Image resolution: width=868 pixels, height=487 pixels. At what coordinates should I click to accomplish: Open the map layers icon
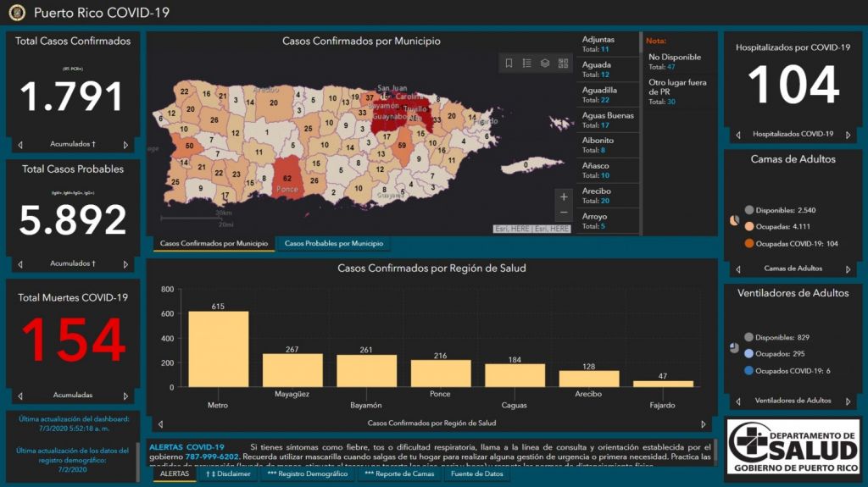tap(545, 64)
